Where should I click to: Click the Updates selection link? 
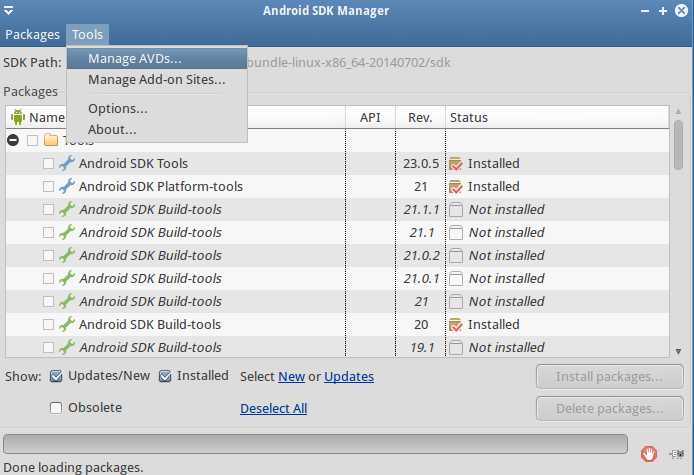tap(349, 376)
